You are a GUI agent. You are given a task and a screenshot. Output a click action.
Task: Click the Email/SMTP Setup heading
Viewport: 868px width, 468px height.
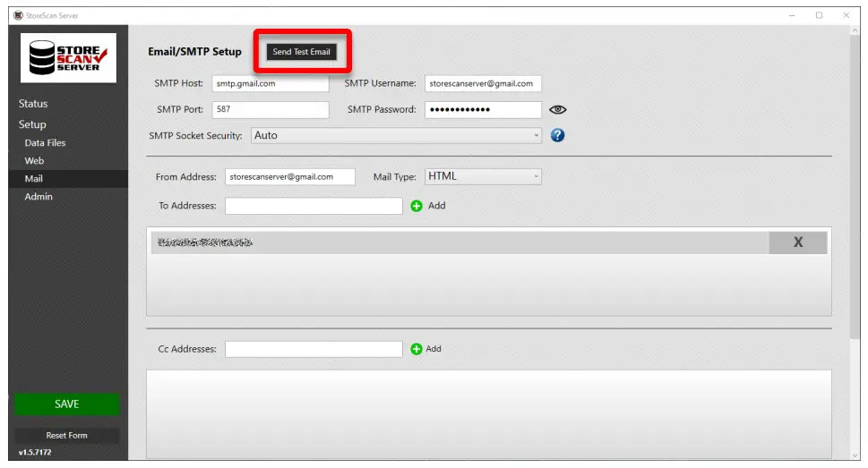coord(195,51)
